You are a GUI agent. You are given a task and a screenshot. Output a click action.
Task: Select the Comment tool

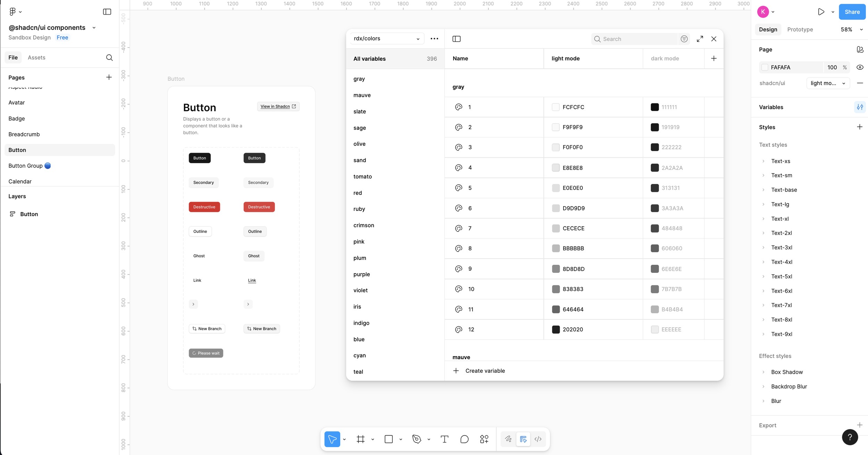coord(464,439)
